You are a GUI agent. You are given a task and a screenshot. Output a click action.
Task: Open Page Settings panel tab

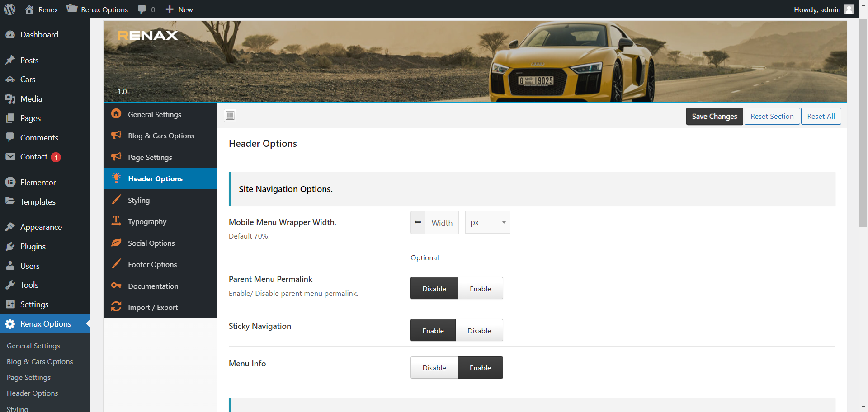[160, 157]
